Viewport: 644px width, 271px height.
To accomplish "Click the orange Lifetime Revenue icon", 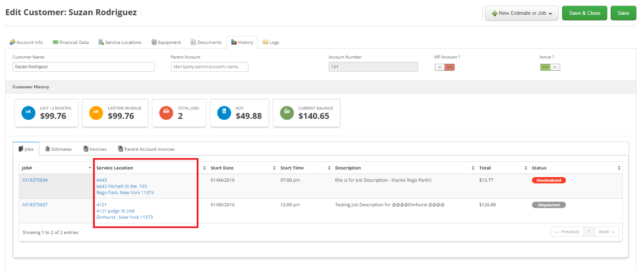I will pos(96,112).
